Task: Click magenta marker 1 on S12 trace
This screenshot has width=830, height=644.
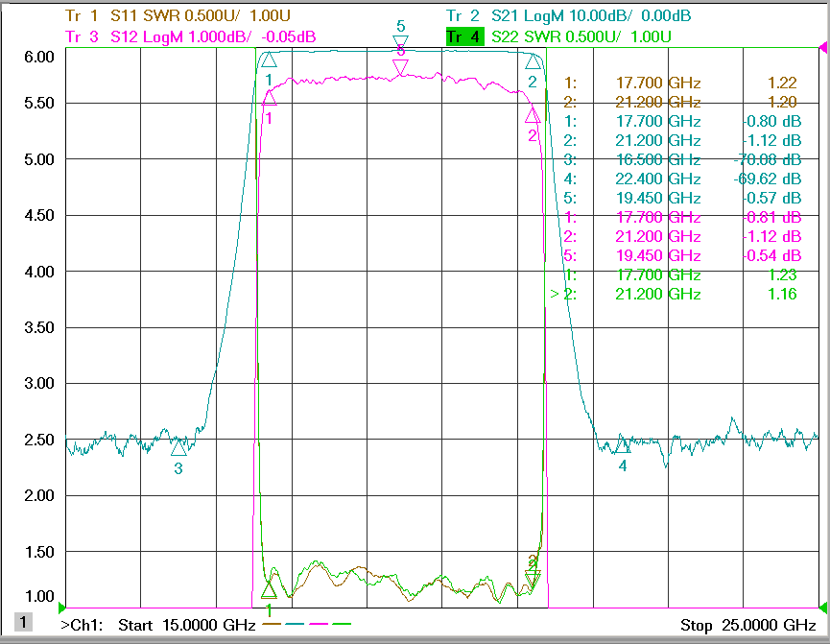Action: coord(270,98)
